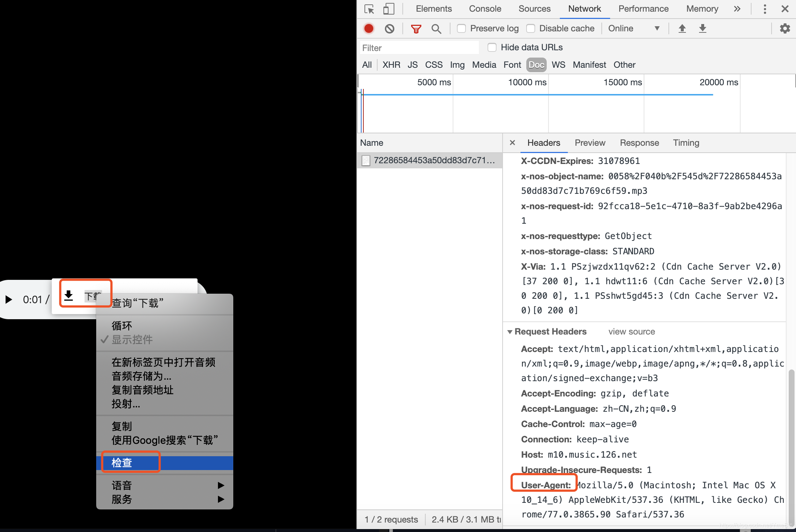Choose 检查 in the context menu
Image resolution: width=796 pixels, height=532 pixels.
[x=165, y=463]
